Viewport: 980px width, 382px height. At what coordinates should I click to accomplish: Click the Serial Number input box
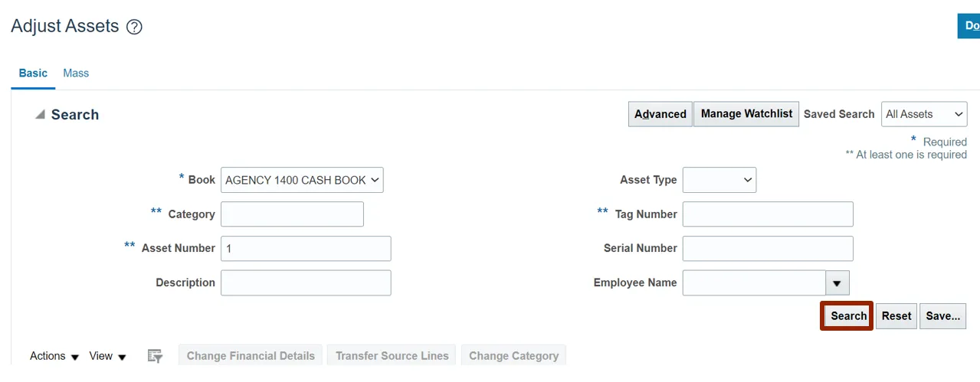pos(767,249)
